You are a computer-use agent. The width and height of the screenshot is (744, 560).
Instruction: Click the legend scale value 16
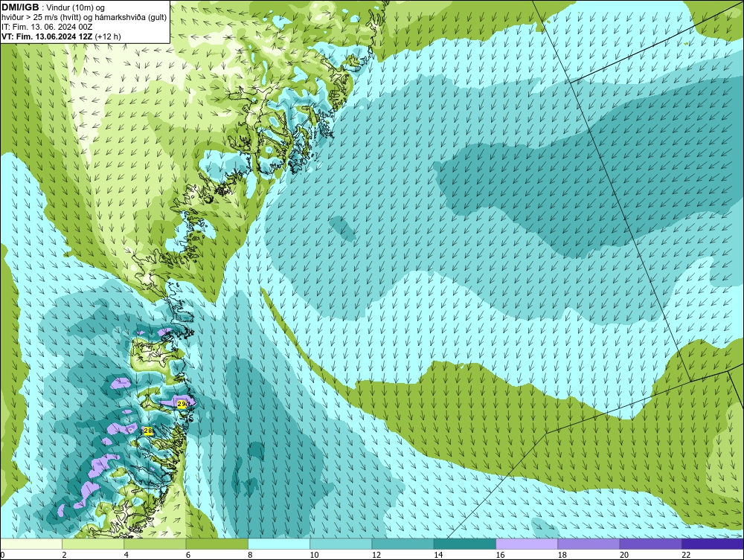500,555
